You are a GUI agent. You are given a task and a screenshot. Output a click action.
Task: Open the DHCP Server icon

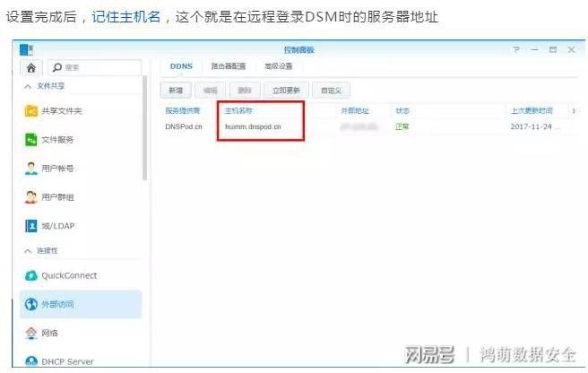pos(30,361)
